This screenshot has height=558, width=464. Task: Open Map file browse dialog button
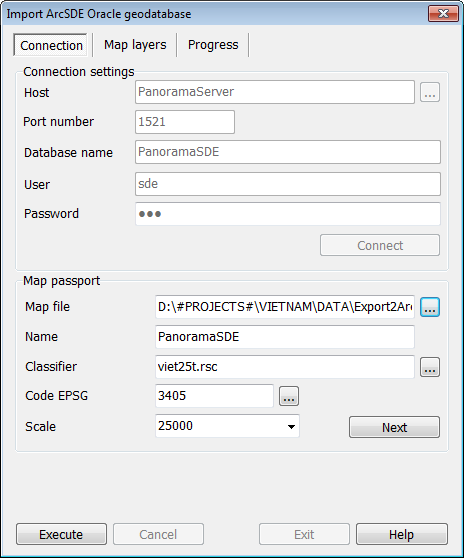point(430,307)
